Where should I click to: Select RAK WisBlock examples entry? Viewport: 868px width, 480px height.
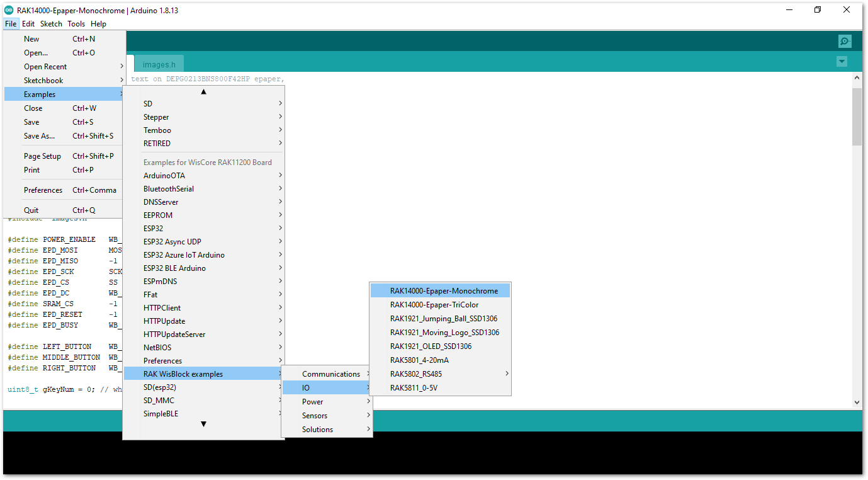point(203,374)
